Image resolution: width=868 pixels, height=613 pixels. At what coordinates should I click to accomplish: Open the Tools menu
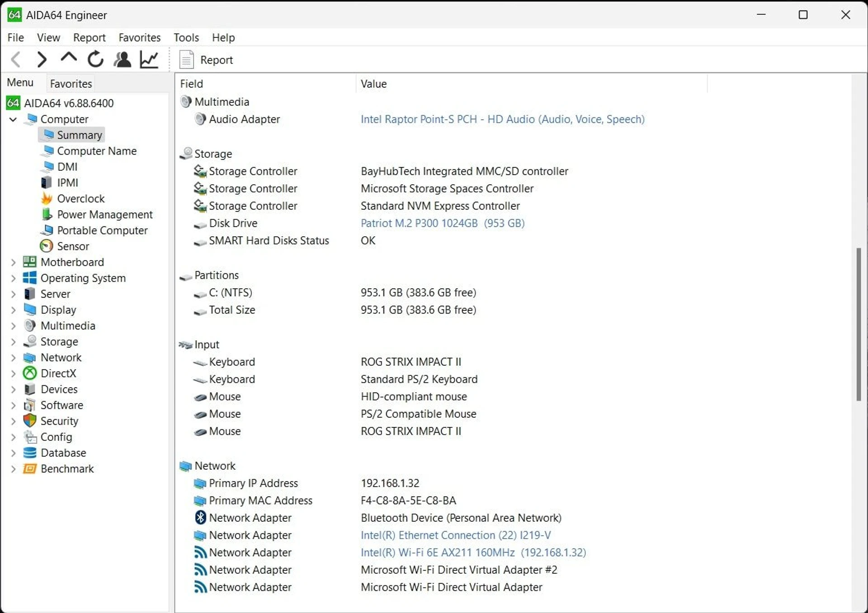186,37
